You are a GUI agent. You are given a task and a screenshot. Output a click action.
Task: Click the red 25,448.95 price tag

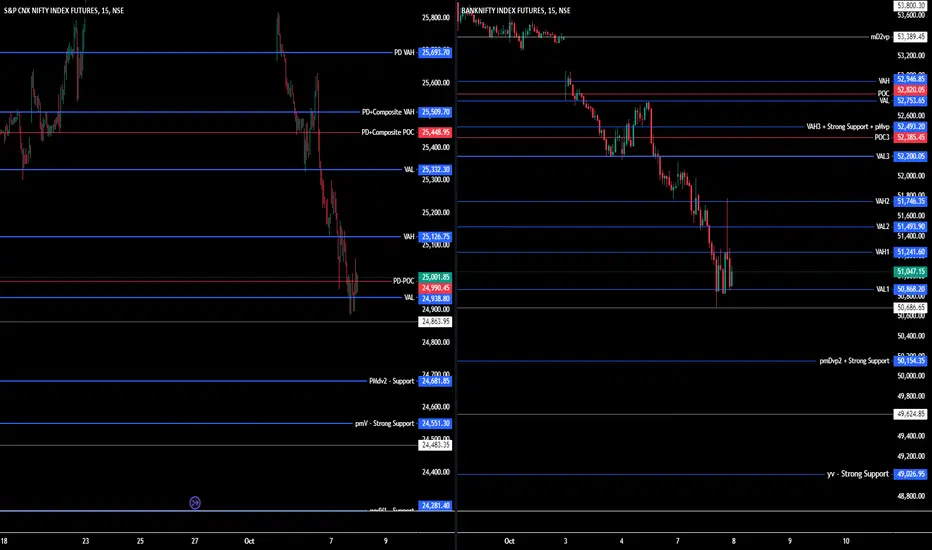pos(435,132)
